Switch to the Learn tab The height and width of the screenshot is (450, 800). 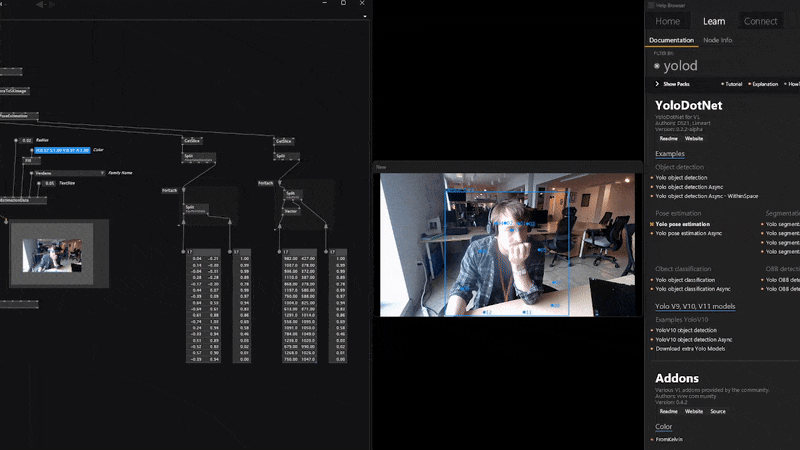(x=714, y=21)
